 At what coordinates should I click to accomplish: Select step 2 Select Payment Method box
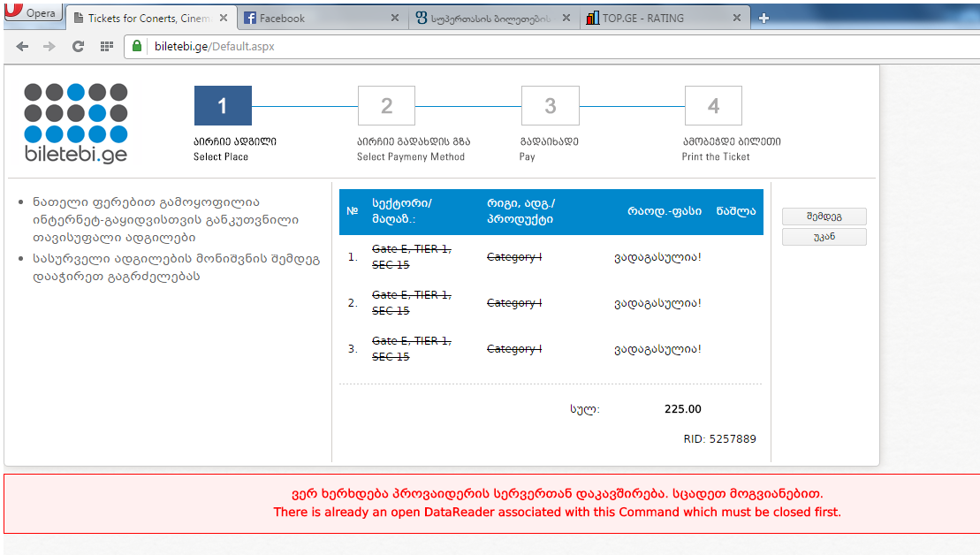coord(386,106)
